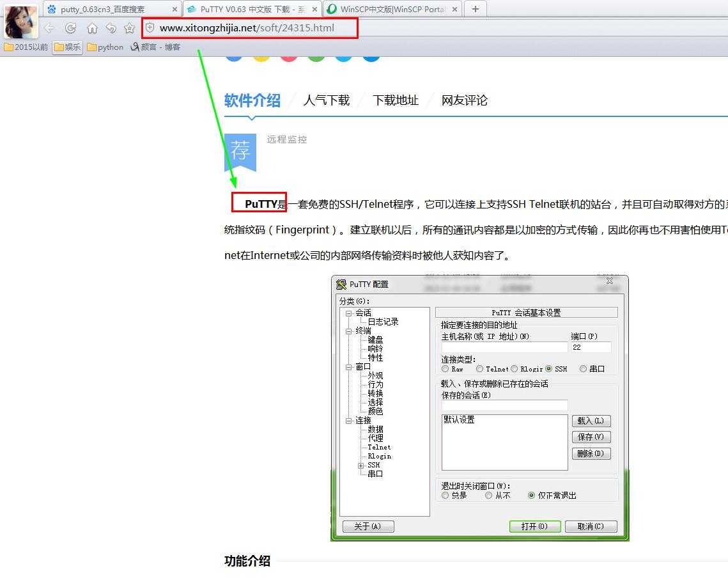728x587 pixels.
Task: Select the 串口 connection type radio
Action: (x=583, y=369)
